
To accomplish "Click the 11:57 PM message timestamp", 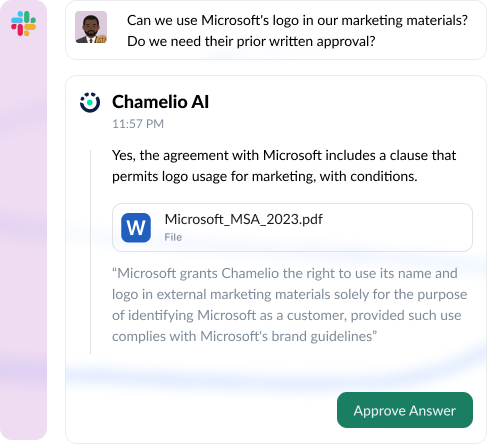I will pyautogui.click(x=138, y=124).
